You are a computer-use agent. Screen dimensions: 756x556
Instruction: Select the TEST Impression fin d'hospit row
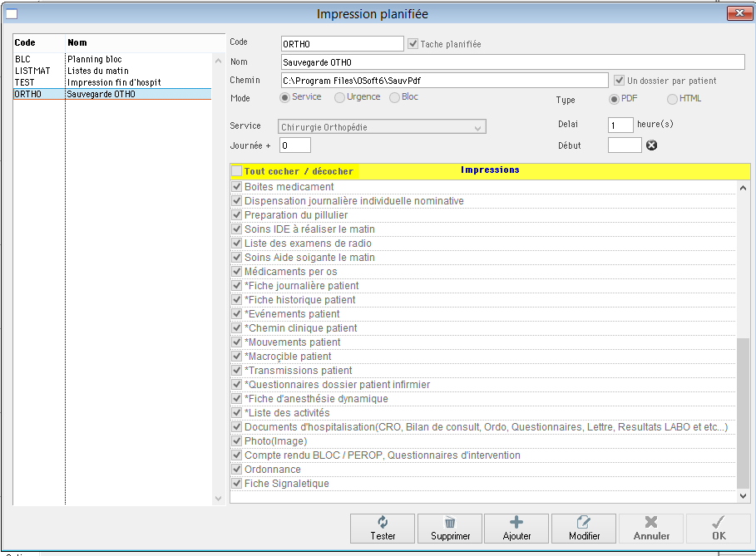(112, 82)
